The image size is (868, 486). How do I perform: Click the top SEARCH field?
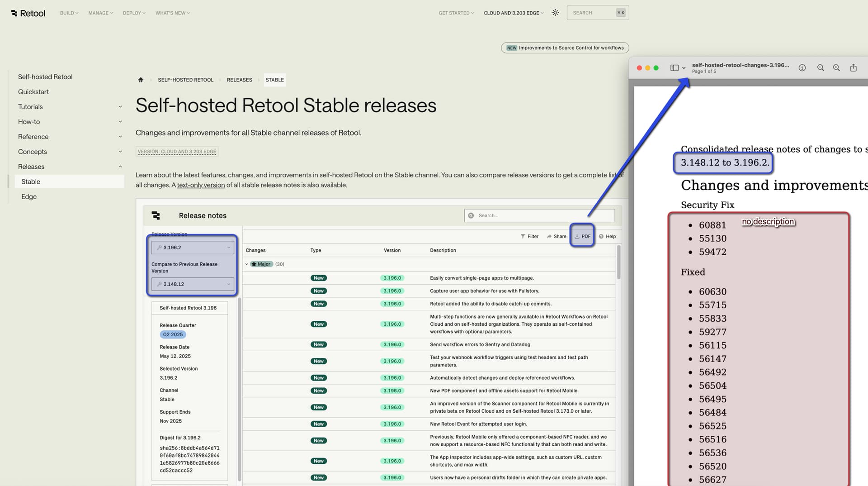point(598,13)
